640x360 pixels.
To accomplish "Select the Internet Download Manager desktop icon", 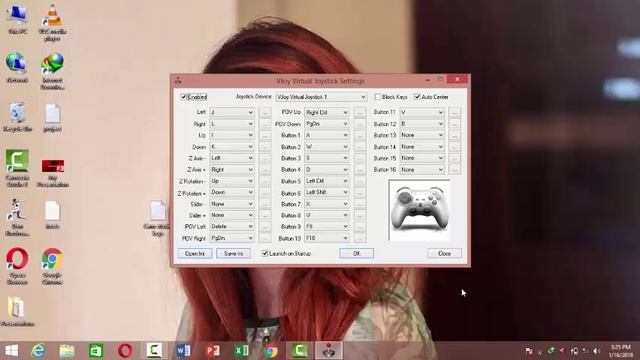I will 53,71.
